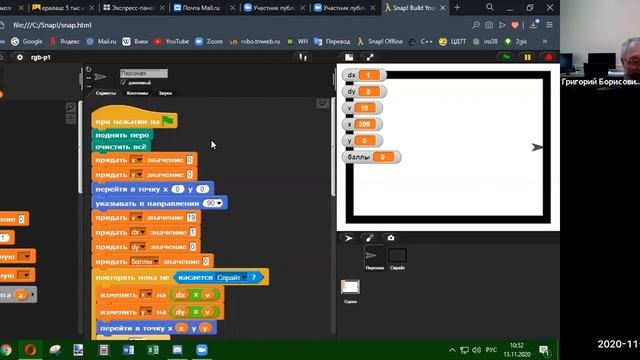The height and width of the screenshot is (360, 640).
Task: Click the heart bookmark icon in address bar
Action: pyautogui.click(x=515, y=25)
